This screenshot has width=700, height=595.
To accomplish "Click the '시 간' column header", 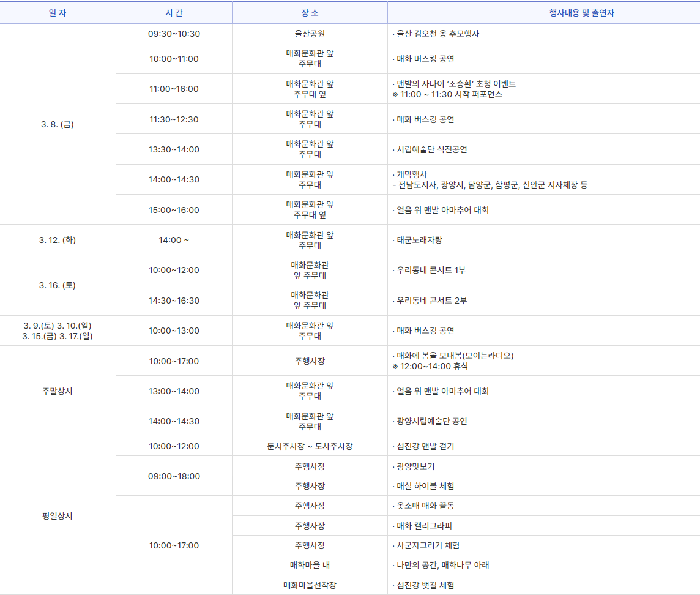I will (x=174, y=13).
